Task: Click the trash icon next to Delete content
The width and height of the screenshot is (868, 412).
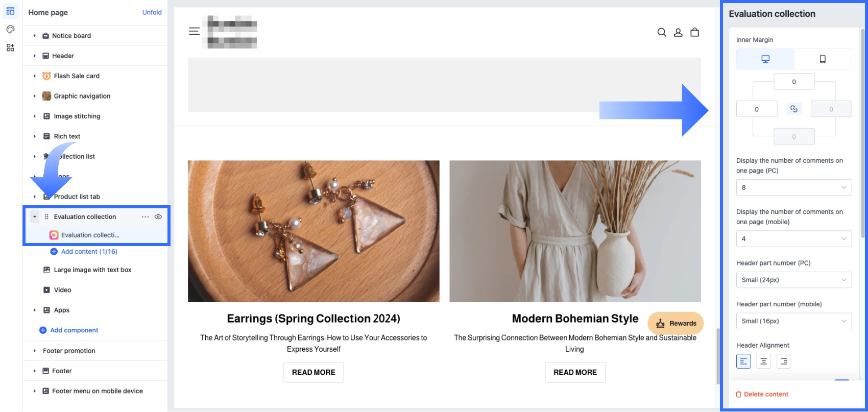Action: pyautogui.click(x=738, y=394)
